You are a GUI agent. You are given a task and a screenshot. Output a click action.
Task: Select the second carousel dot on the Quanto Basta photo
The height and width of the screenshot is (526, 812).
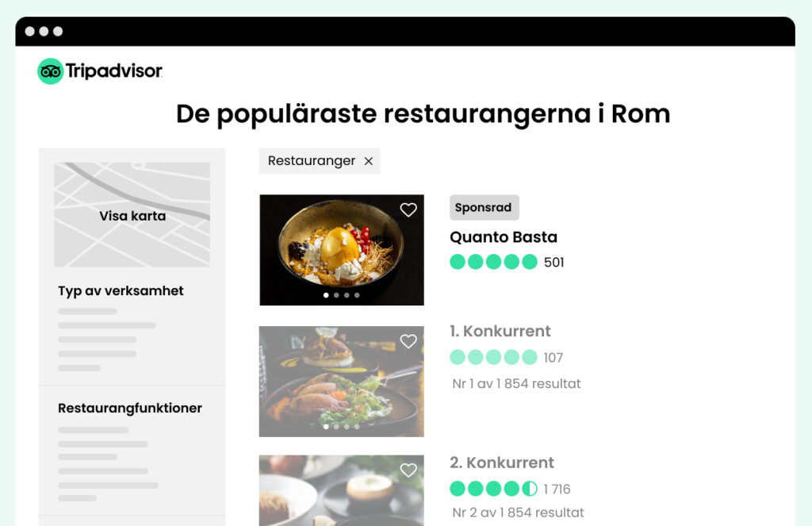click(x=336, y=295)
